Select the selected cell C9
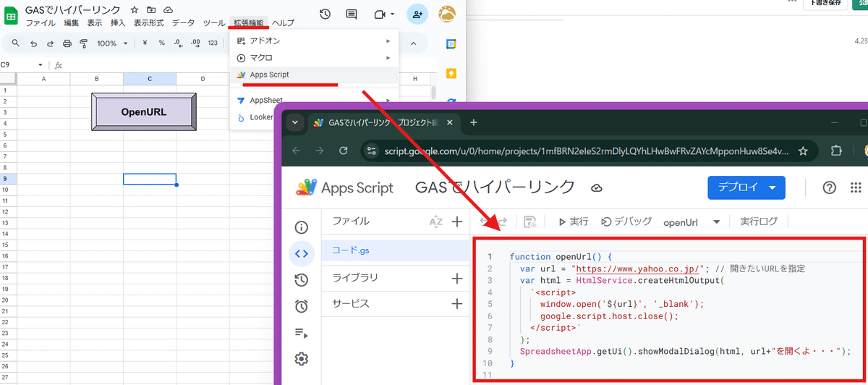Viewport: 868px width, 385px height. coord(150,179)
